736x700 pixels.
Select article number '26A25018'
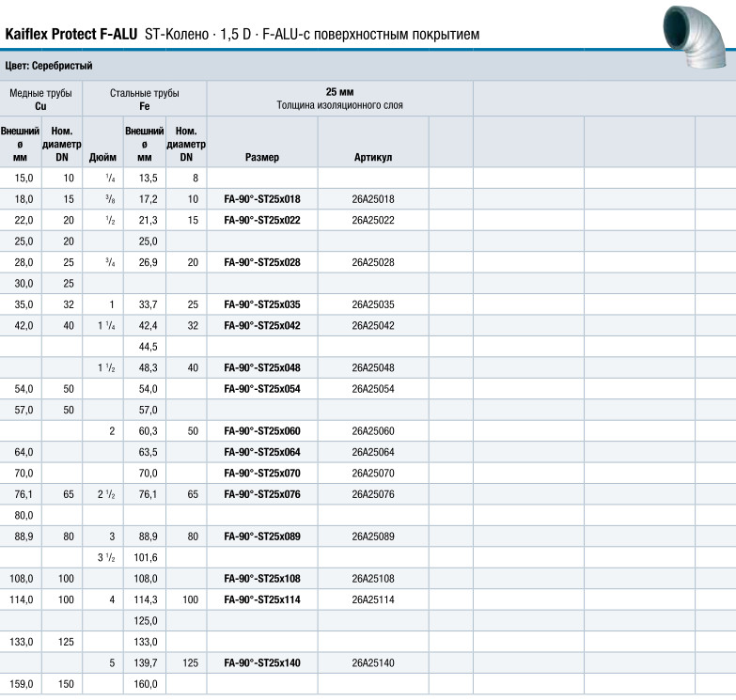(x=373, y=199)
